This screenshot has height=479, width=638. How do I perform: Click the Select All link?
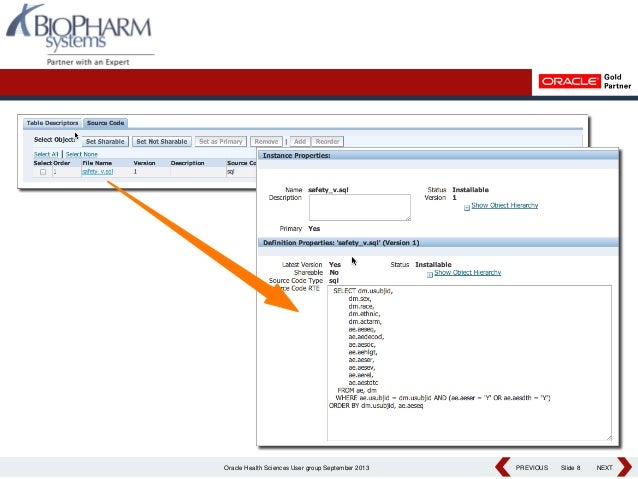[x=46, y=154]
